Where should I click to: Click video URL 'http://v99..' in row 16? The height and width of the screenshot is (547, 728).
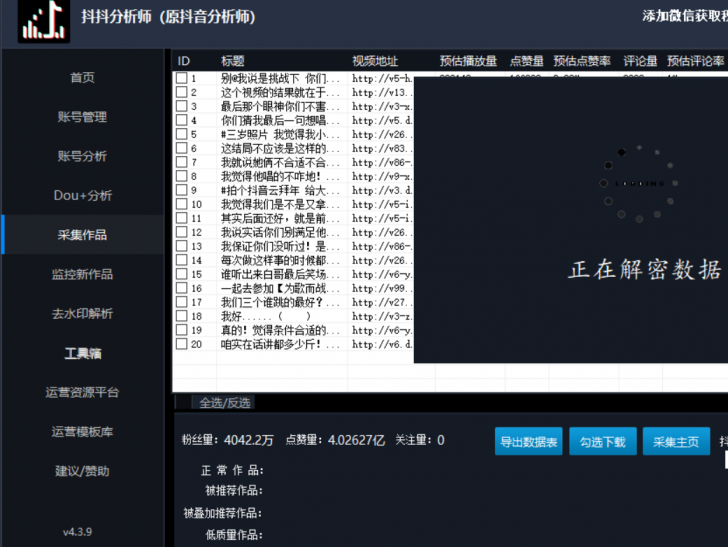click(x=382, y=288)
